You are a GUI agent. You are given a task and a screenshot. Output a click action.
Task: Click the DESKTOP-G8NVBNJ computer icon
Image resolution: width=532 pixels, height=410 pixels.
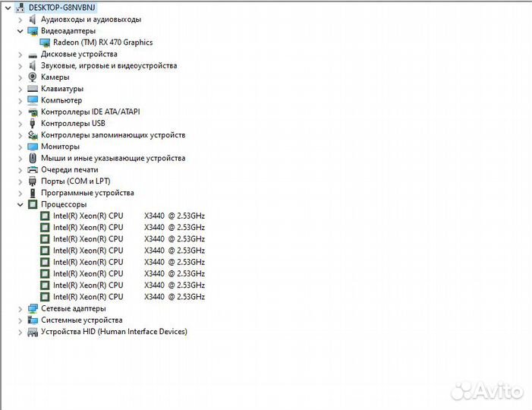pos(20,8)
